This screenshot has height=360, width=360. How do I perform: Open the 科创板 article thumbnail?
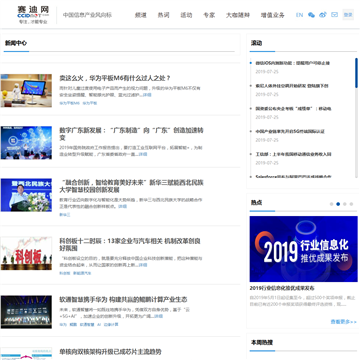point(26,253)
